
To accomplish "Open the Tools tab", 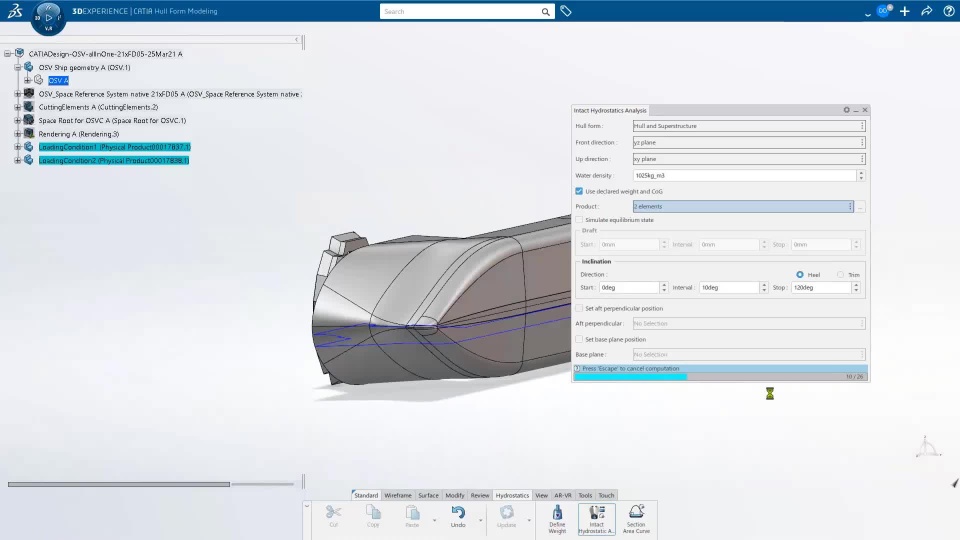I will click(x=585, y=495).
